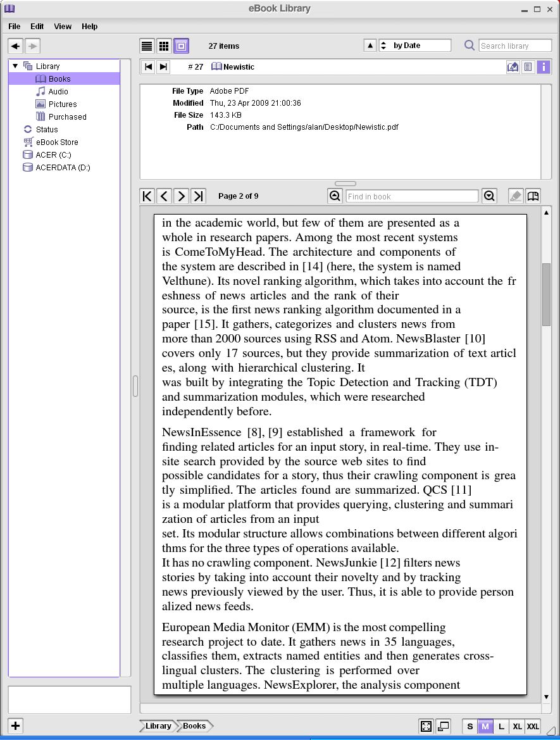Image resolution: width=560 pixels, height=740 pixels.
Task: Focus the Search library field
Action: 514,46
